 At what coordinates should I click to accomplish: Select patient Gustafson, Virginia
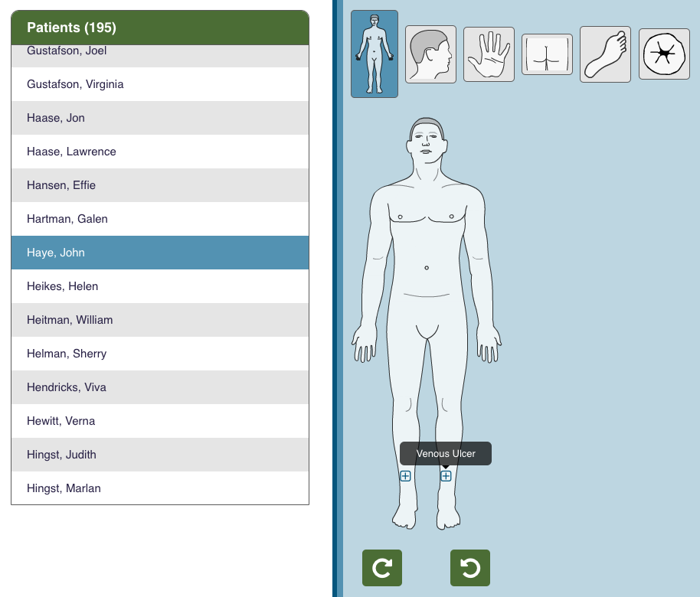pos(160,84)
